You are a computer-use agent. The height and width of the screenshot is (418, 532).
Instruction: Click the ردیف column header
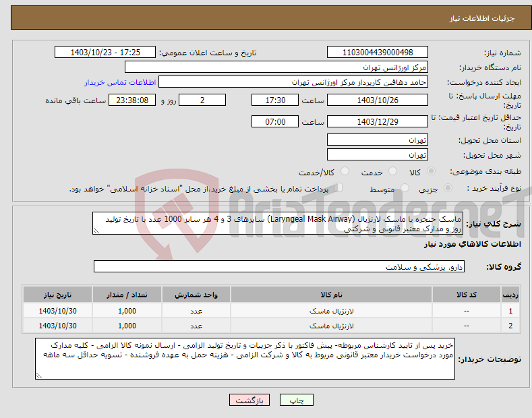point(510,295)
